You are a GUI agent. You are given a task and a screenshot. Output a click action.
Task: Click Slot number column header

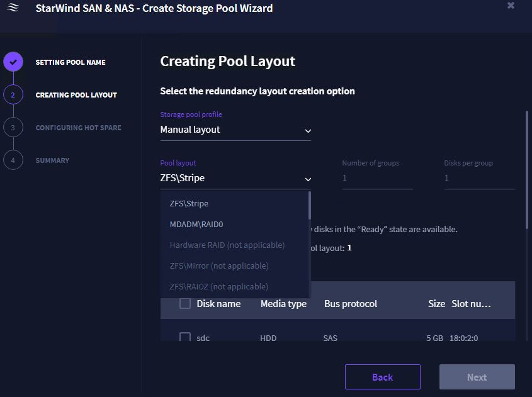coord(471,304)
